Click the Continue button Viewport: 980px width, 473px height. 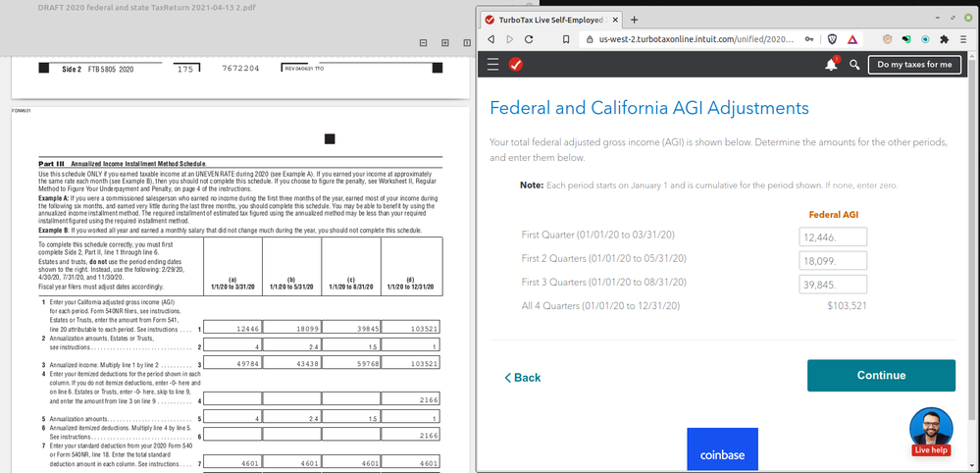pyautogui.click(x=881, y=376)
